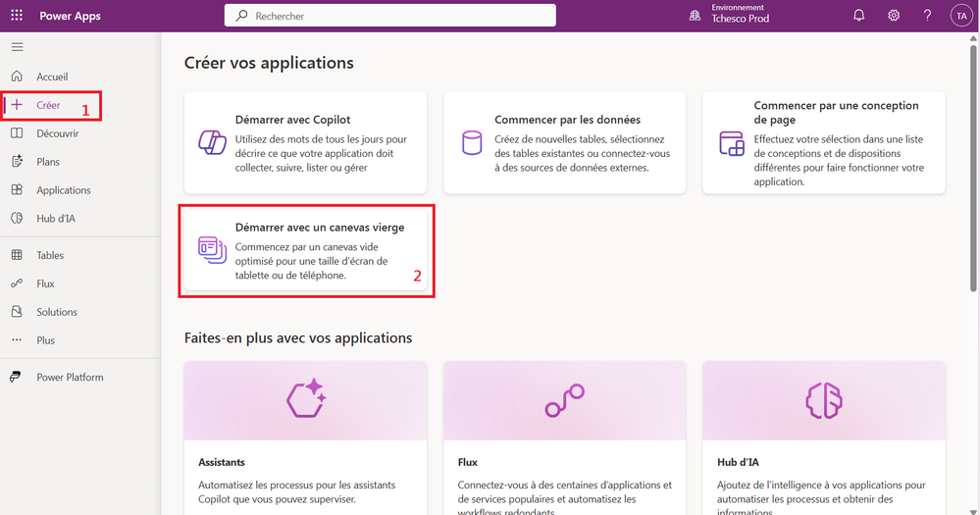
Task: Click the "Créer vos applications" heading
Action: (x=269, y=63)
